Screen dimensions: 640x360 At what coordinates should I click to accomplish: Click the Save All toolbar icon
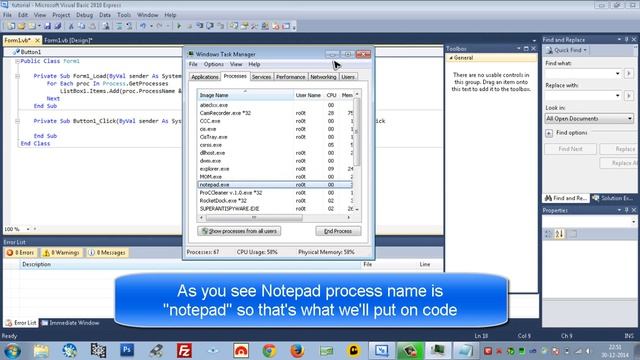58,26
